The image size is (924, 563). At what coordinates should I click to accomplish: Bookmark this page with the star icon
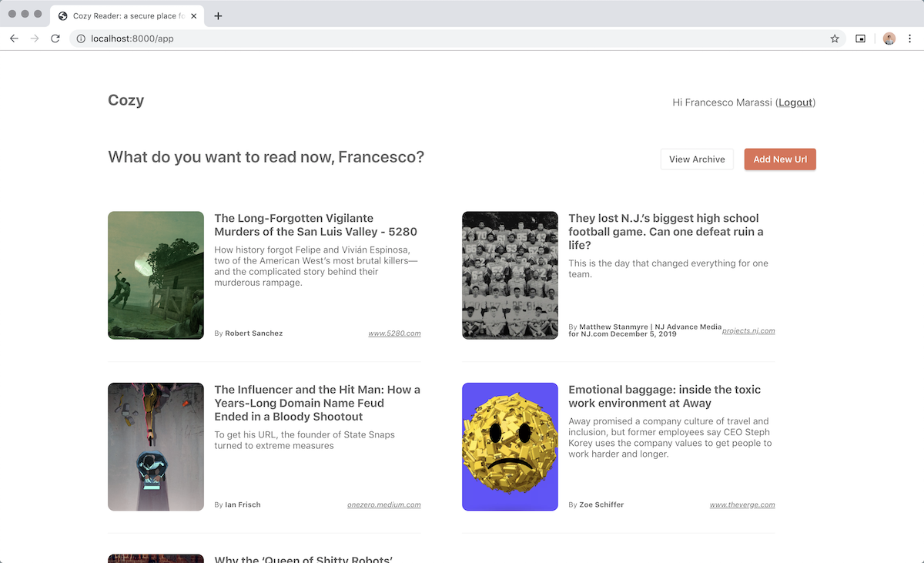(835, 39)
